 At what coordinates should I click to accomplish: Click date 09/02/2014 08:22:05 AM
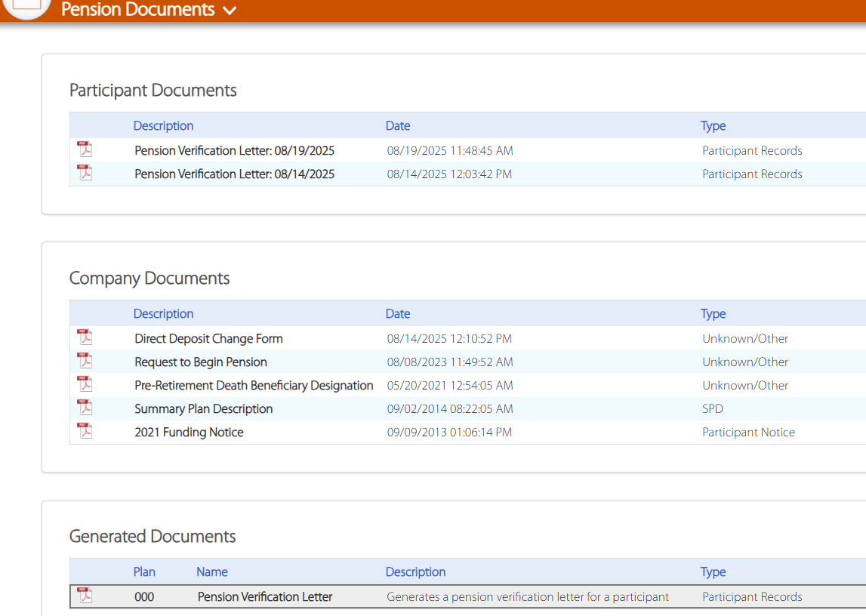[449, 409]
